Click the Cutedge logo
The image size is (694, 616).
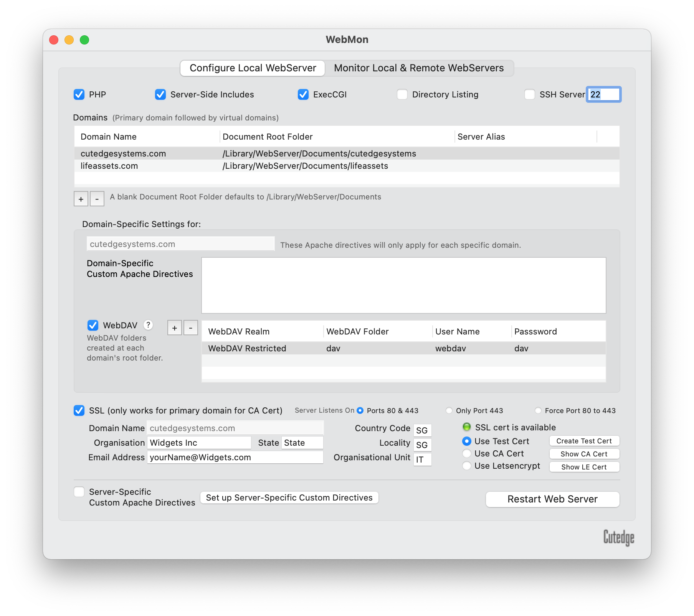(618, 537)
